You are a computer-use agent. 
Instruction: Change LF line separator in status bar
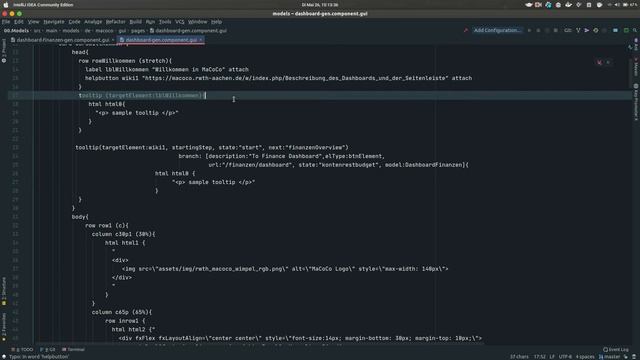(x=552, y=357)
